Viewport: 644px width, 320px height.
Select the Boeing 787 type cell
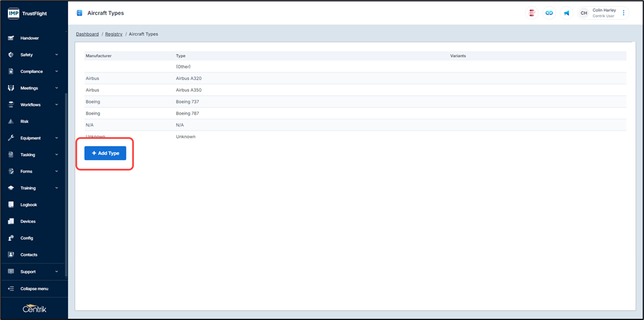pyautogui.click(x=187, y=113)
